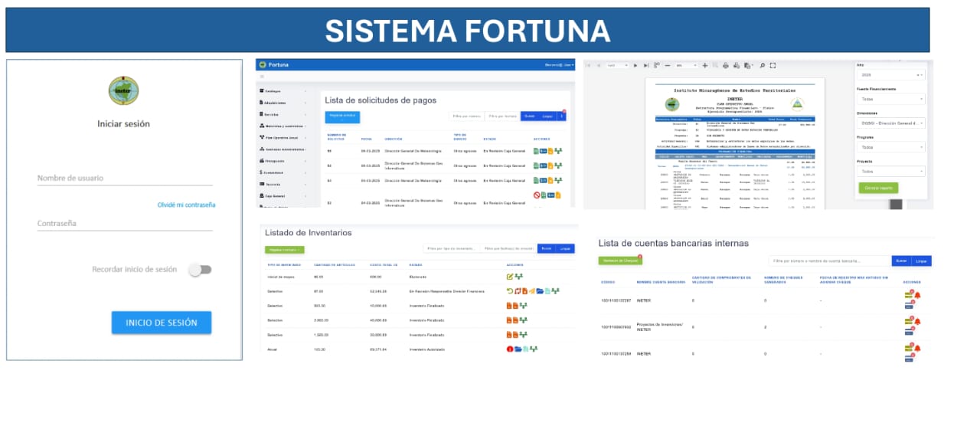
Task: Click Buscar in cuentas bancarias list
Action: pos(901,261)
